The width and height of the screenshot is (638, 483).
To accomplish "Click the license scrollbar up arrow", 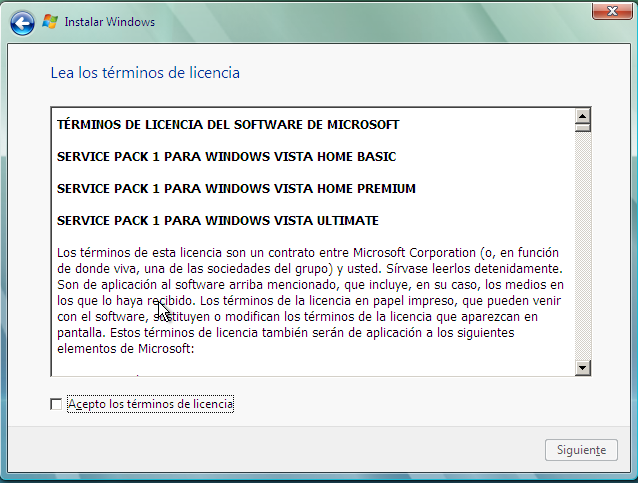I will click(x=583, y=116).
